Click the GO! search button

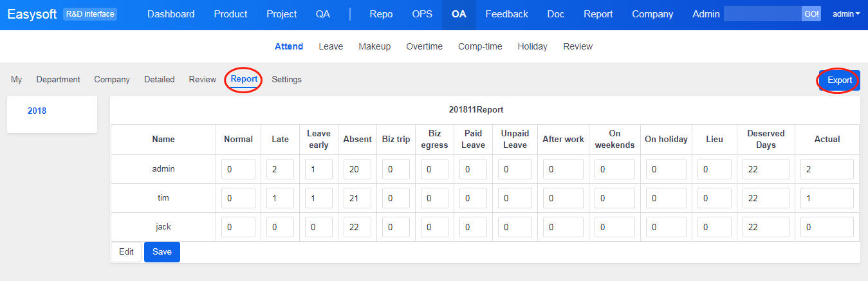(811, 14)
